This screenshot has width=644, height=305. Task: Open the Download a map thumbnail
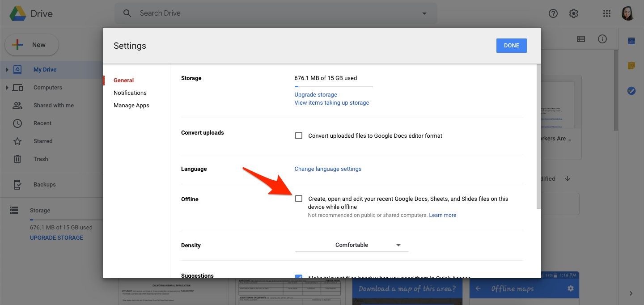[407, 292]
